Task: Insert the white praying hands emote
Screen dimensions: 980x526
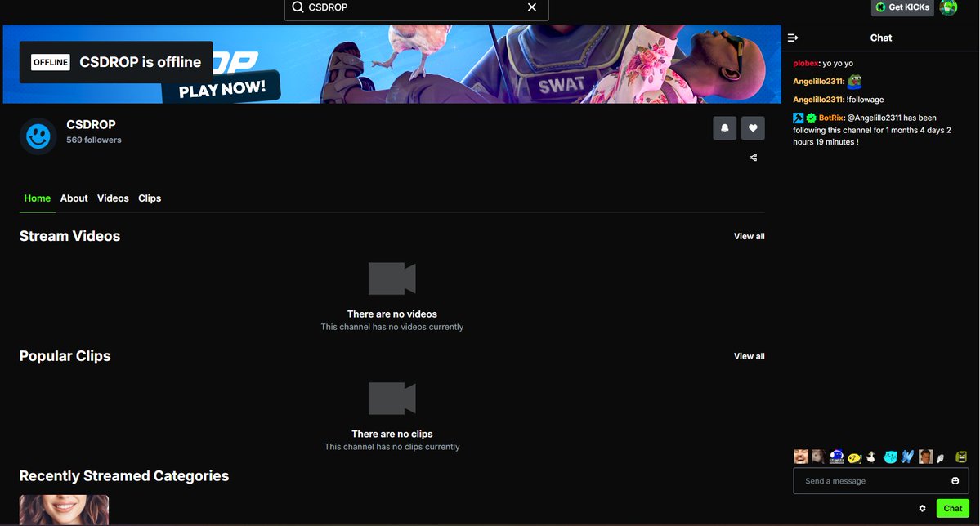Action: 941,458
